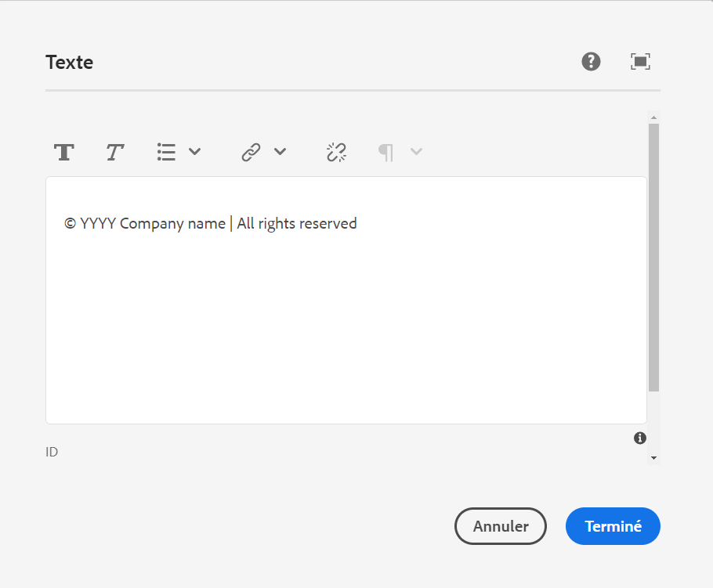713x588 pixels.
Task: Click the scrollbar down arrow
Action: 653,458
